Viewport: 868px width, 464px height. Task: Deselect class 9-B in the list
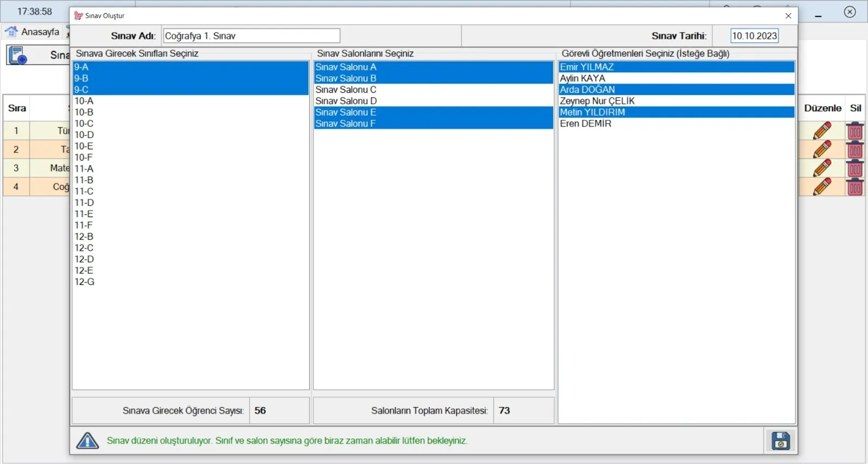point(81,78)
